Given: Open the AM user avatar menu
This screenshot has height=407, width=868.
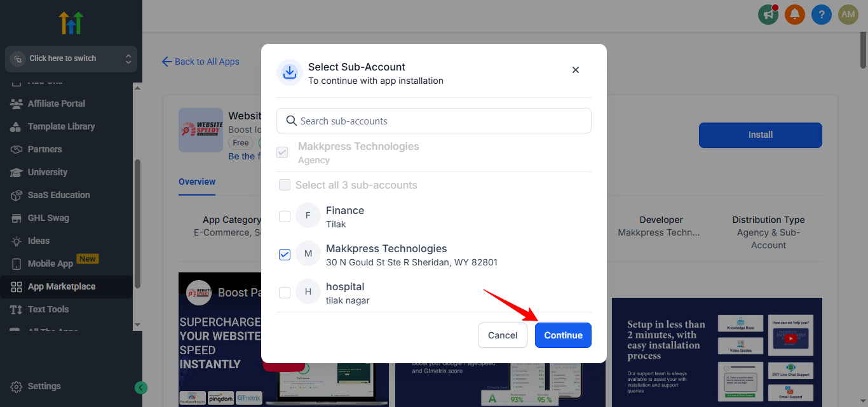Looking at the screenshot, I should click(848, 14).
